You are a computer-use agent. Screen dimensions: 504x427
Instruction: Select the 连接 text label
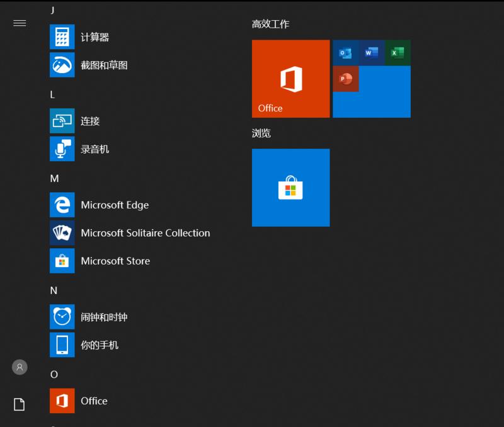click(x=90, y=121)
